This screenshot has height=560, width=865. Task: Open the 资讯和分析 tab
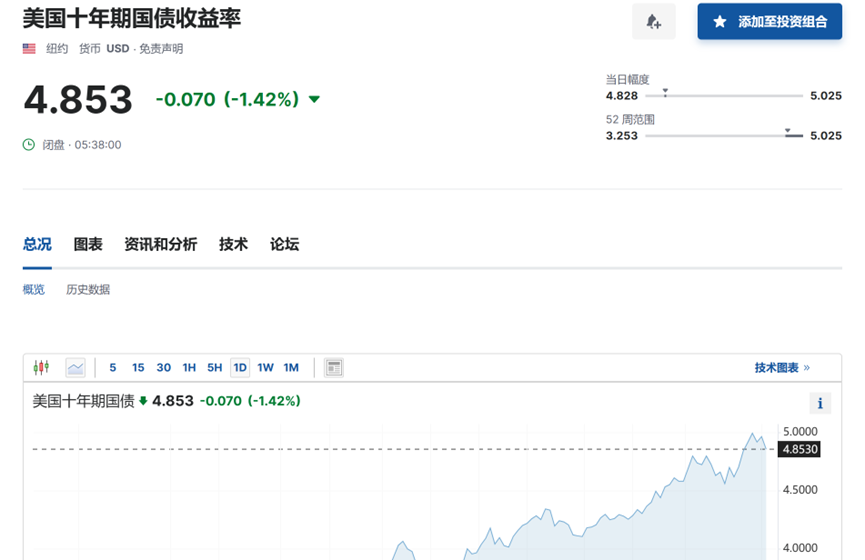pyautogui.click(x=160, y=244)
